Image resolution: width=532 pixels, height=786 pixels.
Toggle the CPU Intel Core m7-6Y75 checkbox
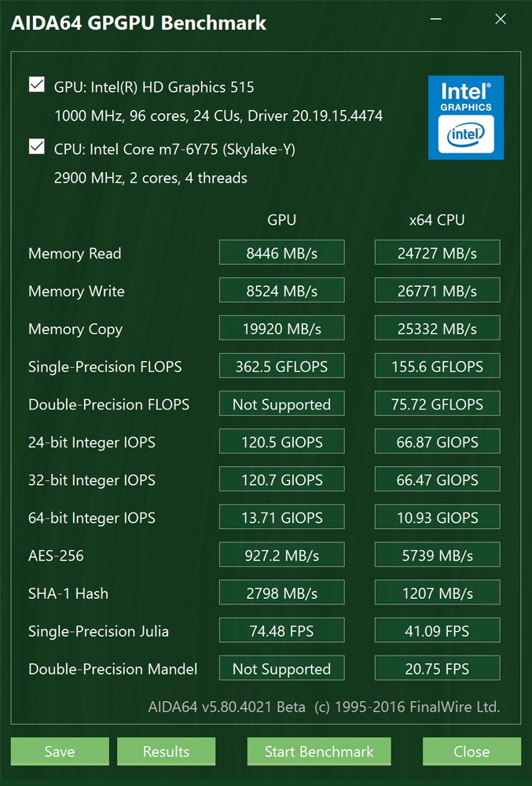click(x=37, y=146)
